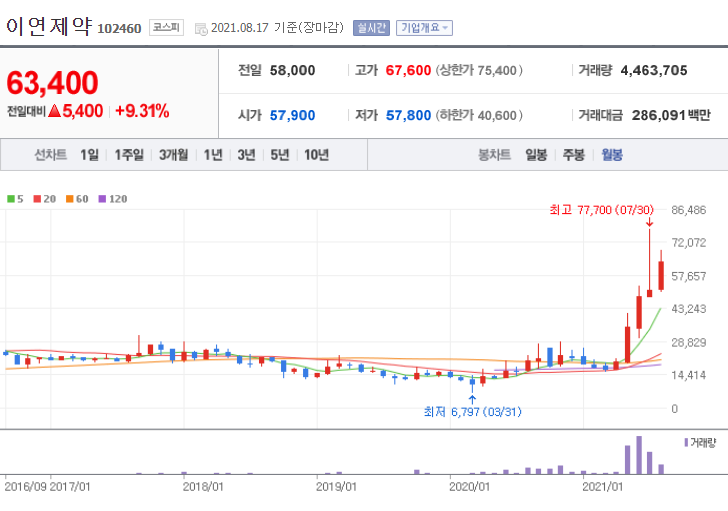Click the 2020/01 x-axis label

pos(469,487)
